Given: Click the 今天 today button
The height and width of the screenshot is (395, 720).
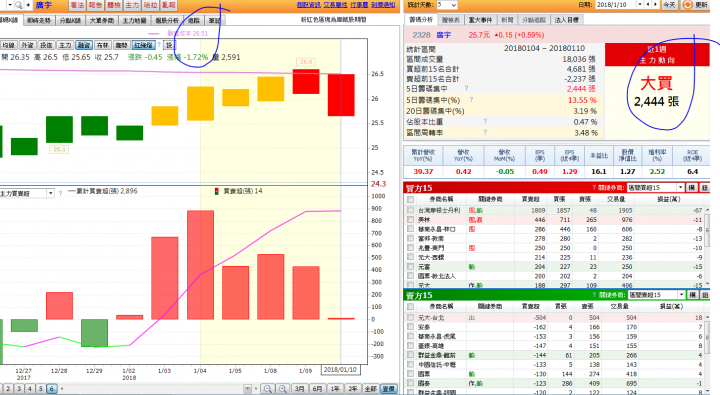Looking at the screenshot, I should tap(669, 5).
